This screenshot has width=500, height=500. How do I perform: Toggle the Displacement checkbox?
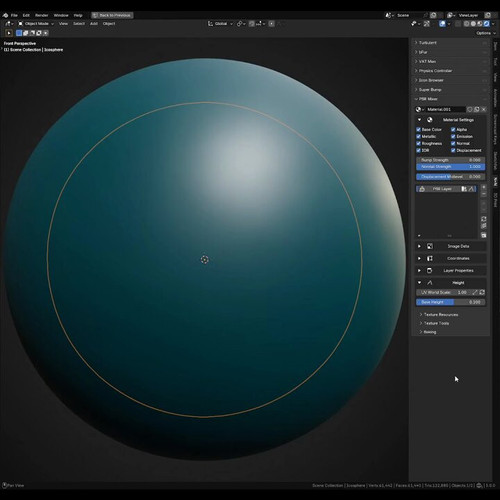click(453, 150)
